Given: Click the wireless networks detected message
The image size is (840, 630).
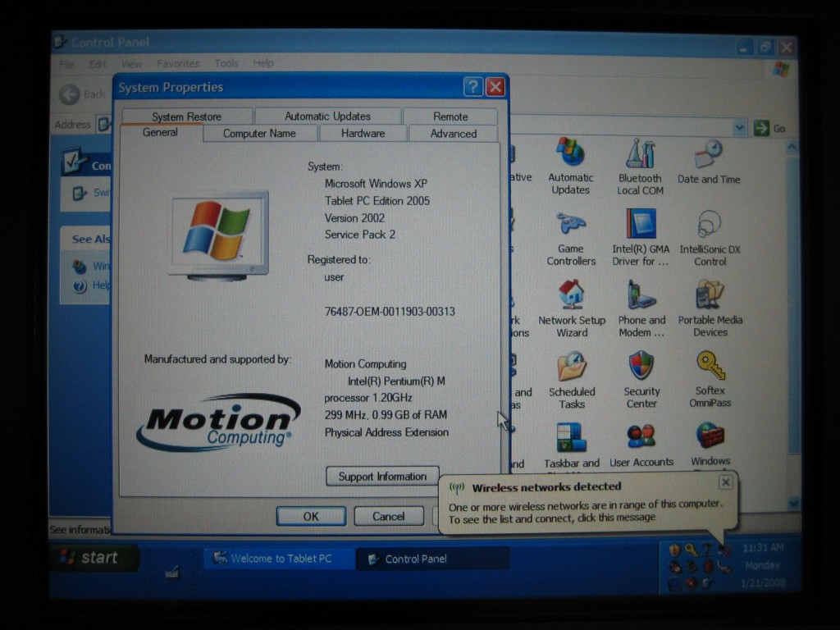Looking at the screenshot, I should tap(584, 512).
